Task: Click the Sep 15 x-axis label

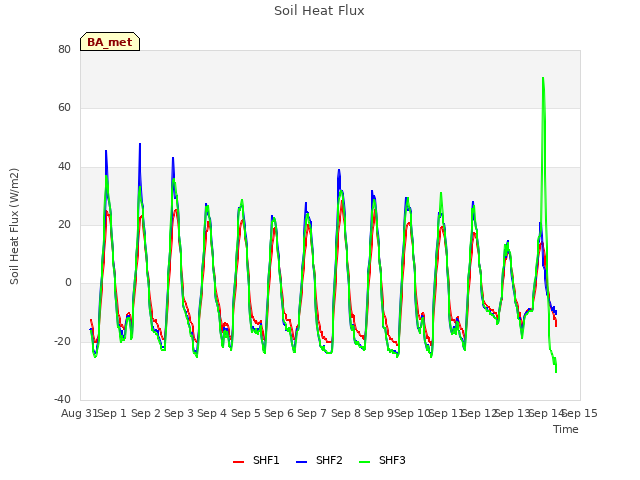Action: 580,413
